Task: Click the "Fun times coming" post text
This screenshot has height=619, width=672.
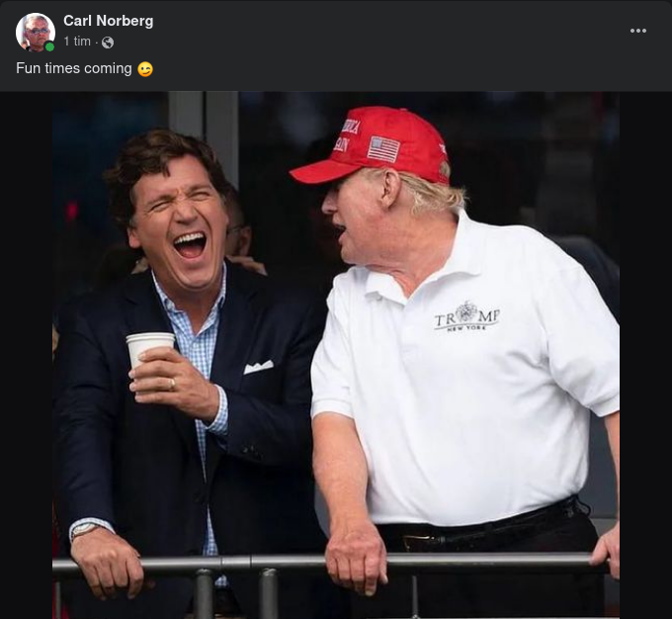Action: pos(74,69)
